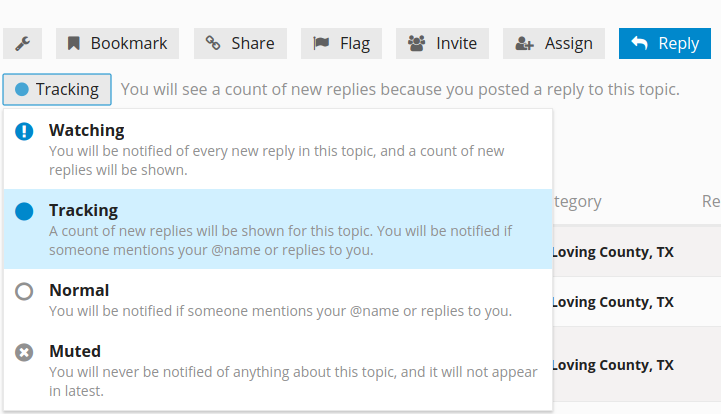Click the Assign user-plus icon
721x414 pixels.
524,43
